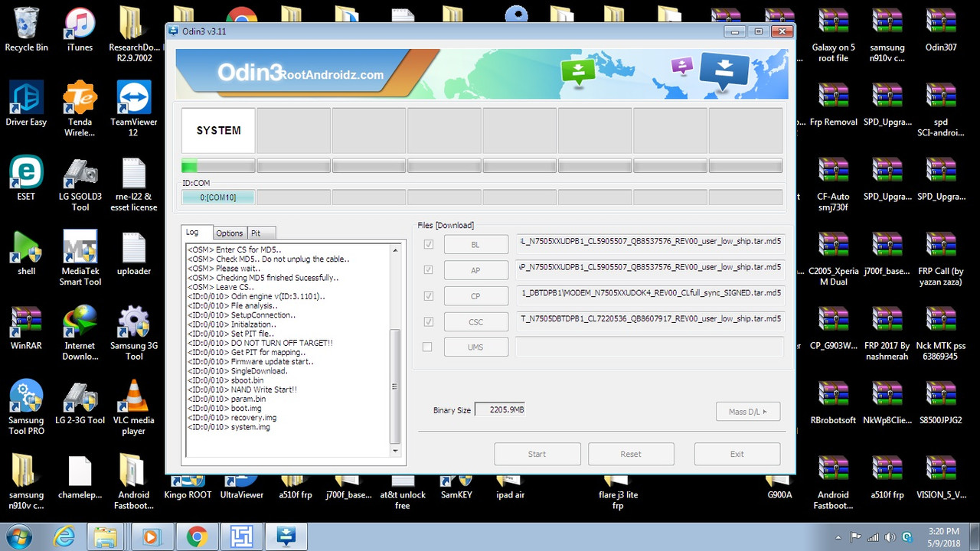Click the Start button in Odin3
980x551 pixels.
(x=537, y=454)
